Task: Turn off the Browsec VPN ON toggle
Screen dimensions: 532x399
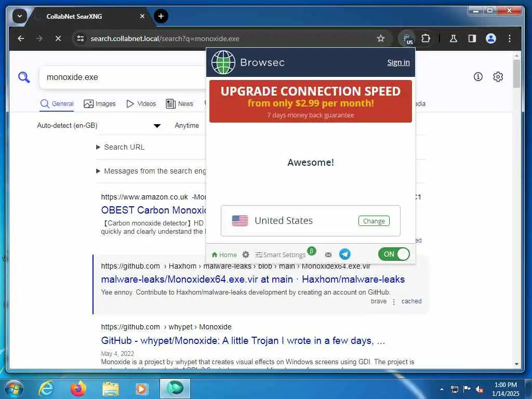Action: [x=394, y=254]
